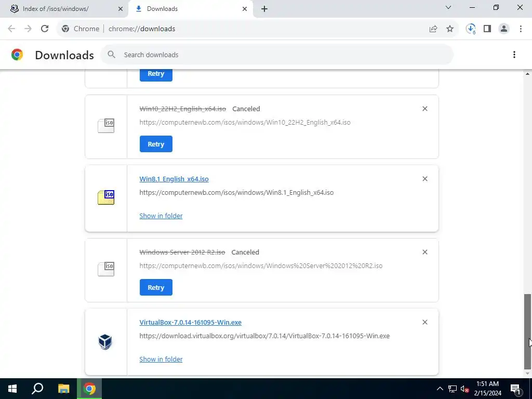Click the magnifier icon in the Search downloads bar
532x399 pixels.
pos(111,55)
